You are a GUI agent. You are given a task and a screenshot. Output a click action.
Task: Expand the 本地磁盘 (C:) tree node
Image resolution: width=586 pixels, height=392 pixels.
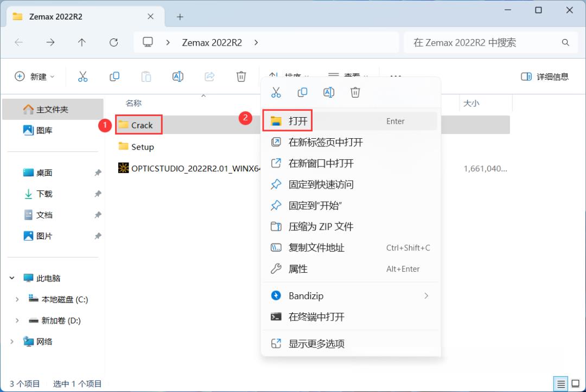click(x=17, y=299)
